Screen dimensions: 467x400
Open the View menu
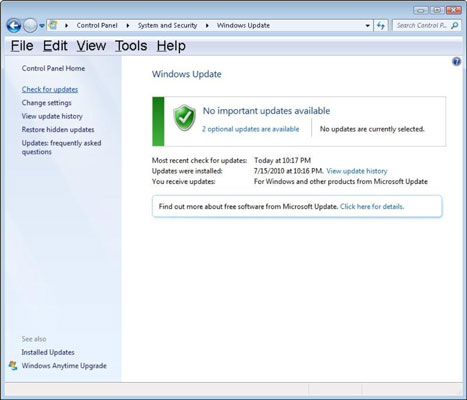coord(91,46)
